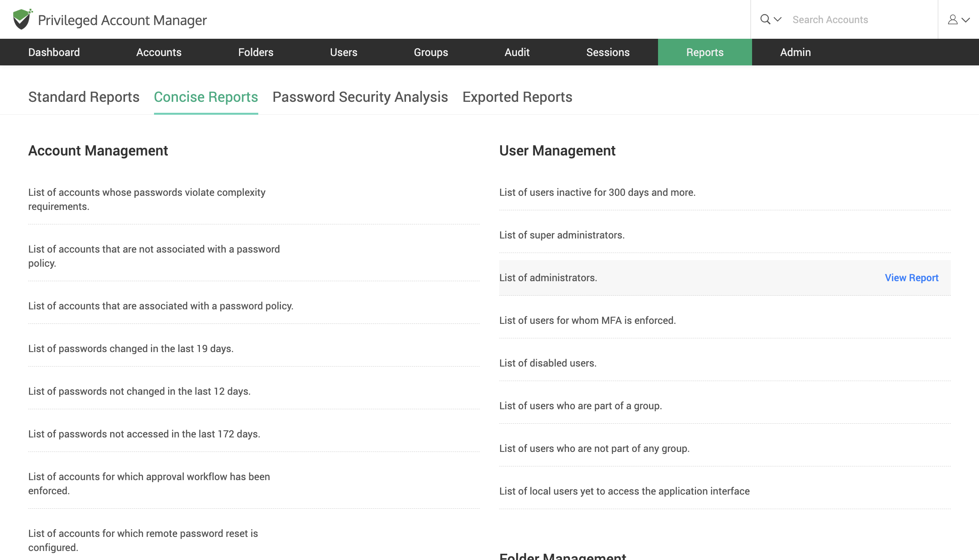Select the Standard Reports tab
Screen dimensions: 979x560
click(83, 96)
